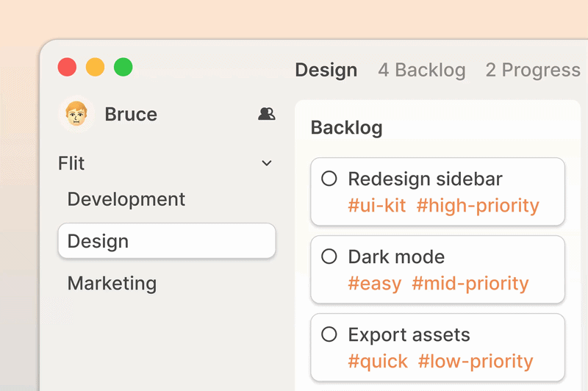
Task: Switch to the 4 Backlog tab
Action: pyautogui.click(x=421, y=70)
